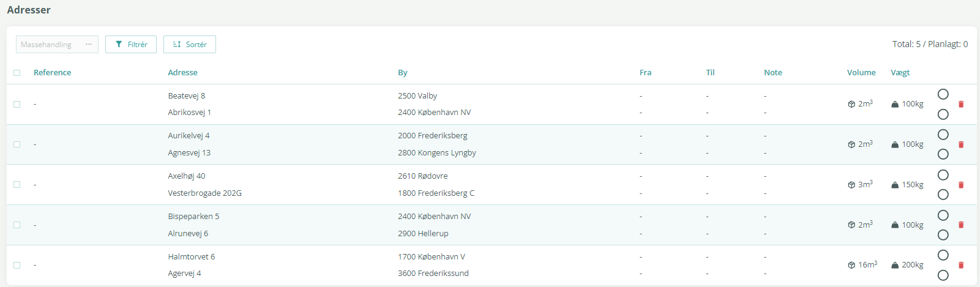The width and height of the screenshot is (980, 287).
Task: Open the Massehandling dropdown
Action: point(57,45)
